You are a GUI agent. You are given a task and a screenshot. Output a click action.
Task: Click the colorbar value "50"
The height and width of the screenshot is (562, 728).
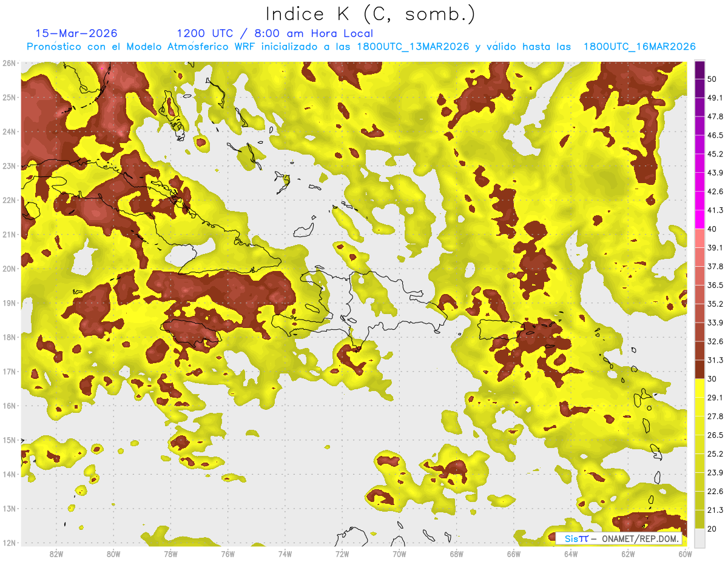coord(712,79)
